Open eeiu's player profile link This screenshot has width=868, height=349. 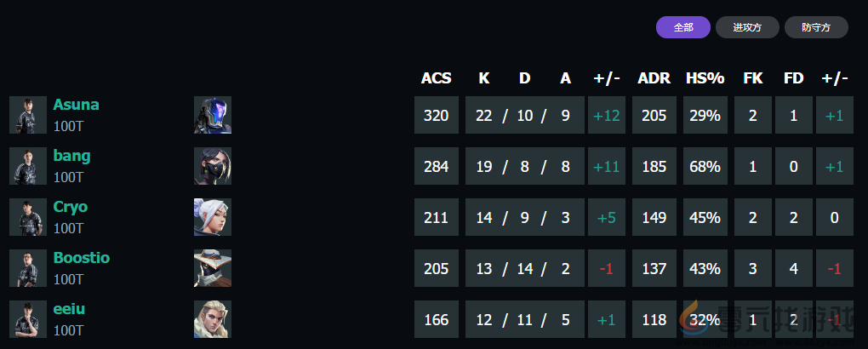pos(69,309)
